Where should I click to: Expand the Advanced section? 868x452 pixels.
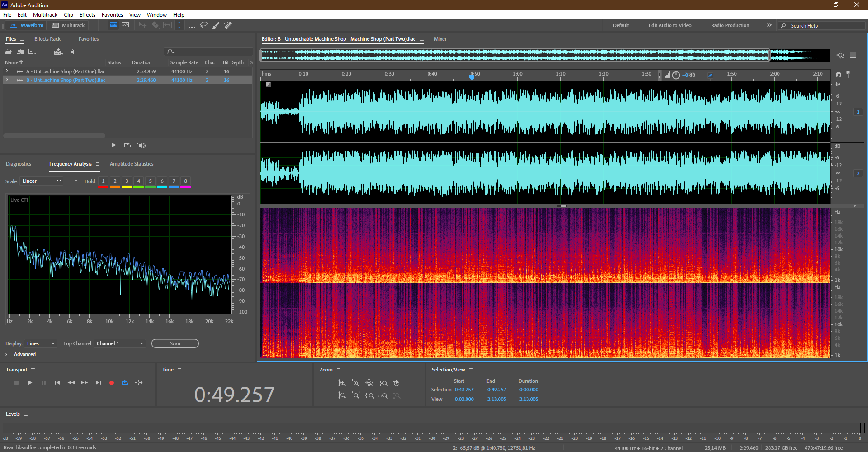(6, 354)
